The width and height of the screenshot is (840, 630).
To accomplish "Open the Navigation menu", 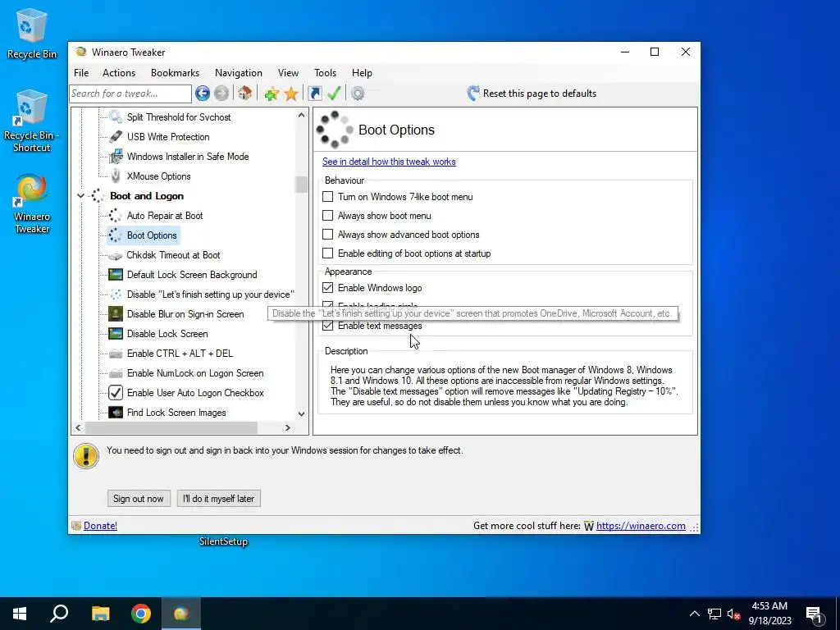I will (x=239, y=73).
